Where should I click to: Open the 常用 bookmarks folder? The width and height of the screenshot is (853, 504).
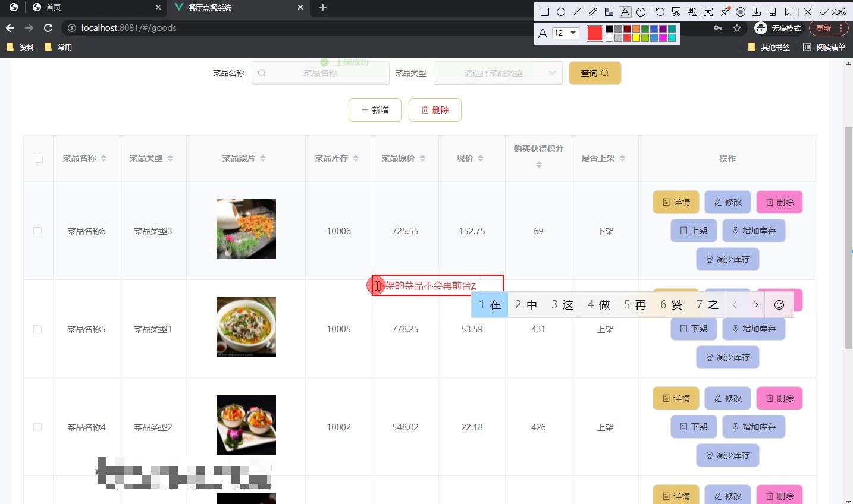pyautogui.click(x=58, y=47)
